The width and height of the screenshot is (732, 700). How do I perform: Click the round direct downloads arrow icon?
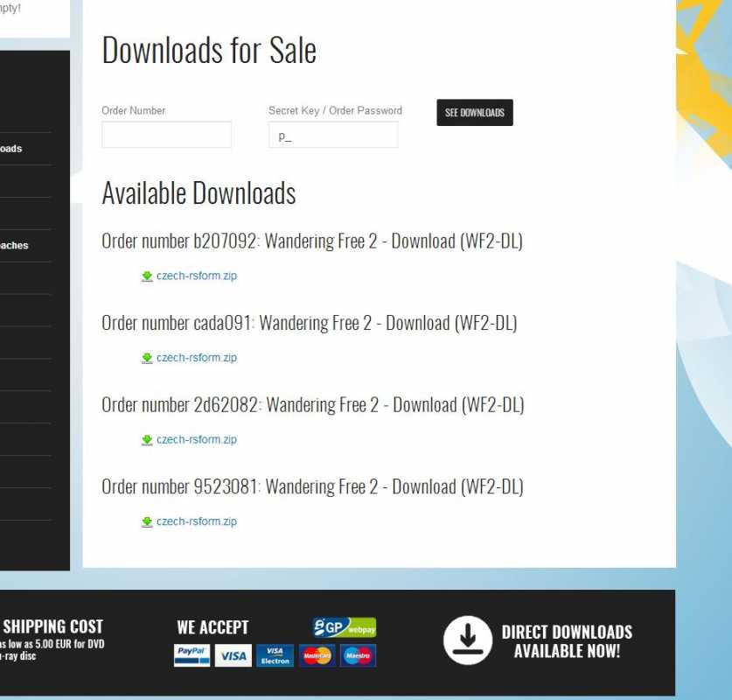468,640
